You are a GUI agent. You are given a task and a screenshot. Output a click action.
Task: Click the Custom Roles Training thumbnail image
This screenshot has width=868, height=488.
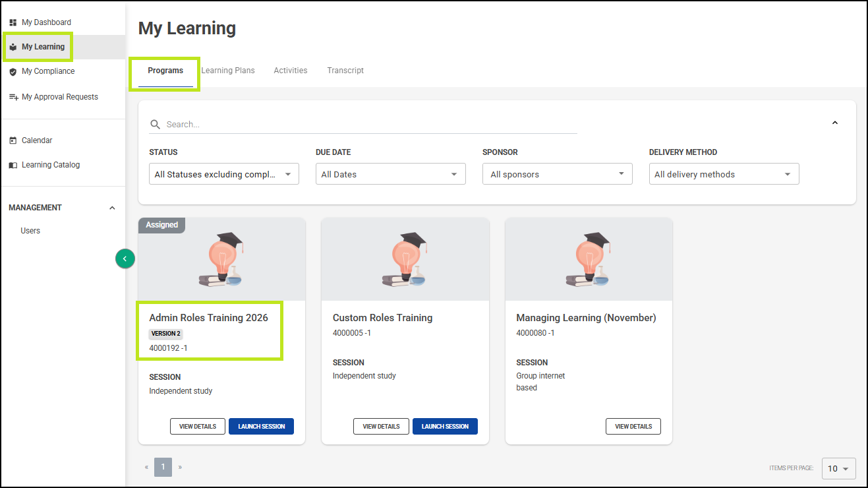tap(405, 259)
